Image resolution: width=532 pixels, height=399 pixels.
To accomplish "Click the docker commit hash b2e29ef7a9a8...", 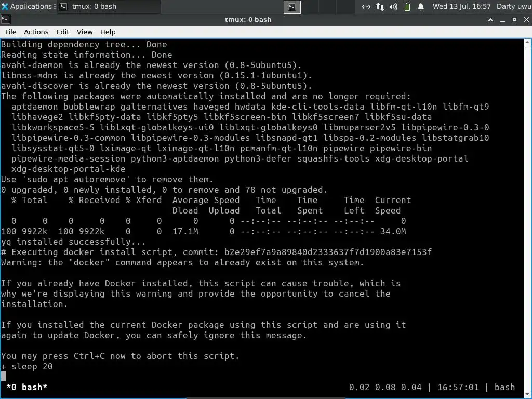I will pyautogui.click(x=328, y=252).
